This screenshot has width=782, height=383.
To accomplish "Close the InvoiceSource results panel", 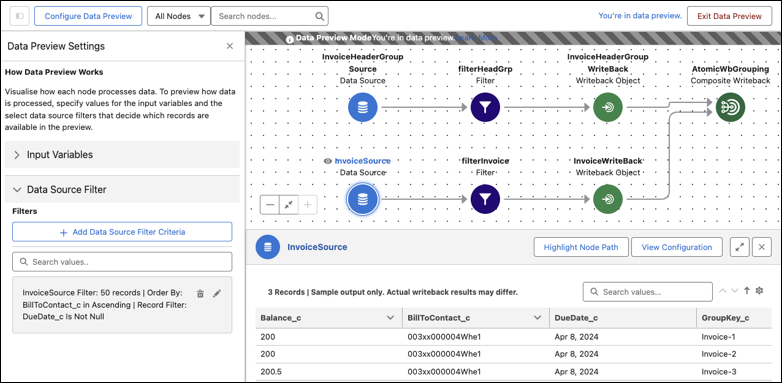I will [x=762, y=247].
